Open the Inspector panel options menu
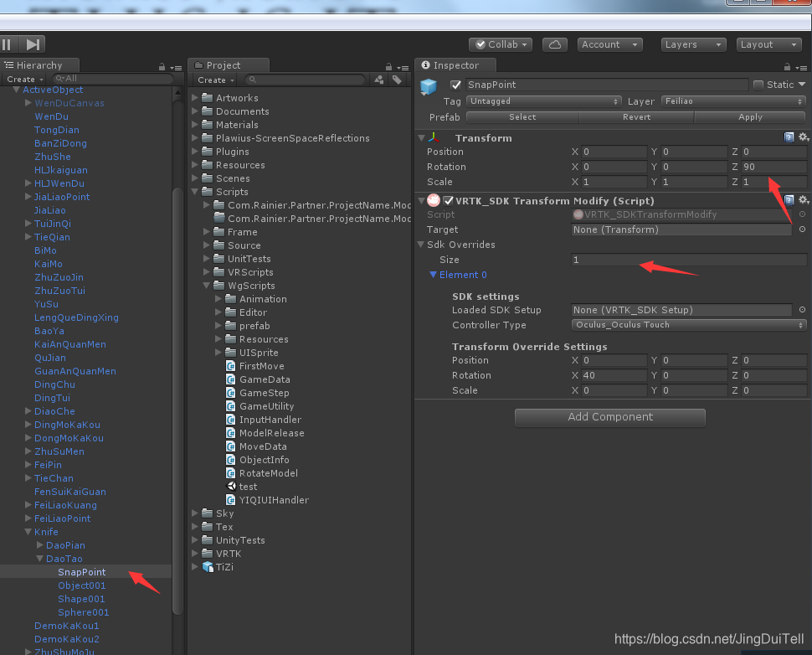Screen dimensions: 812x655 pos(801,67)
